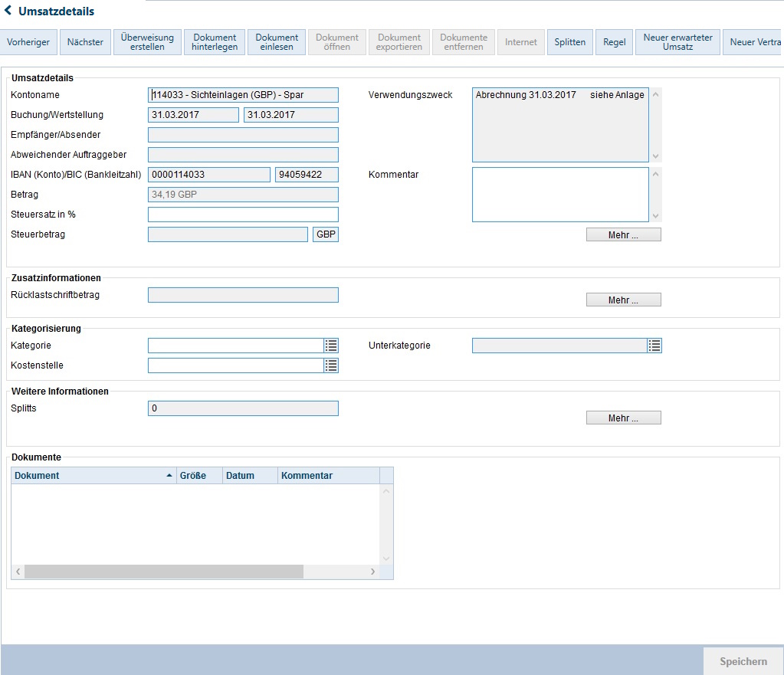The height and width of the screenshot is (675, 784).
Task: Click right arrow of Dokumente horizontal scrollbar
Action: click(372, 572)
